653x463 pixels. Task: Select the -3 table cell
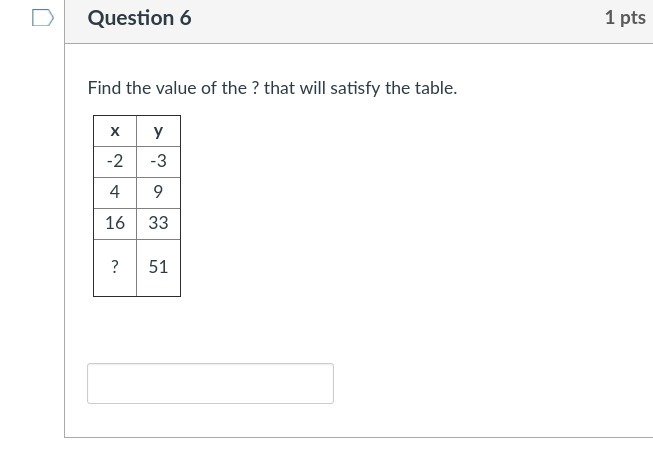click(158, 161)
